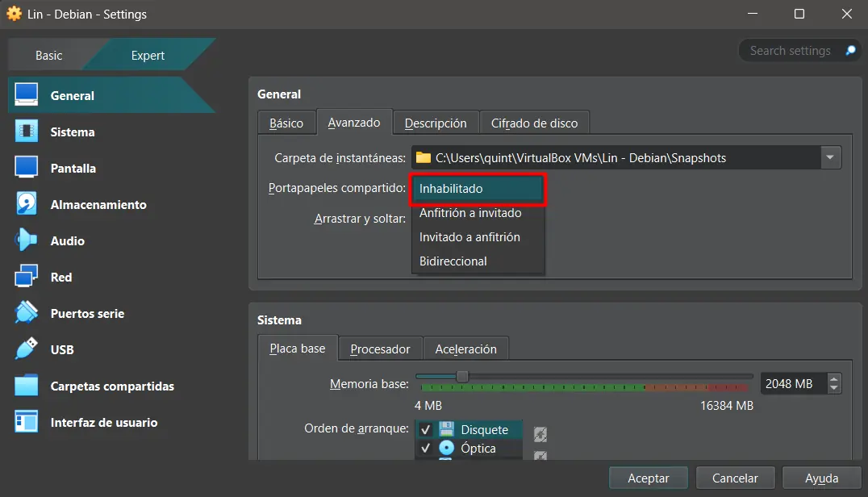The image size is (868, 497).
Task: Uncheck the Disquete boot option
Action: click(426, 429)
